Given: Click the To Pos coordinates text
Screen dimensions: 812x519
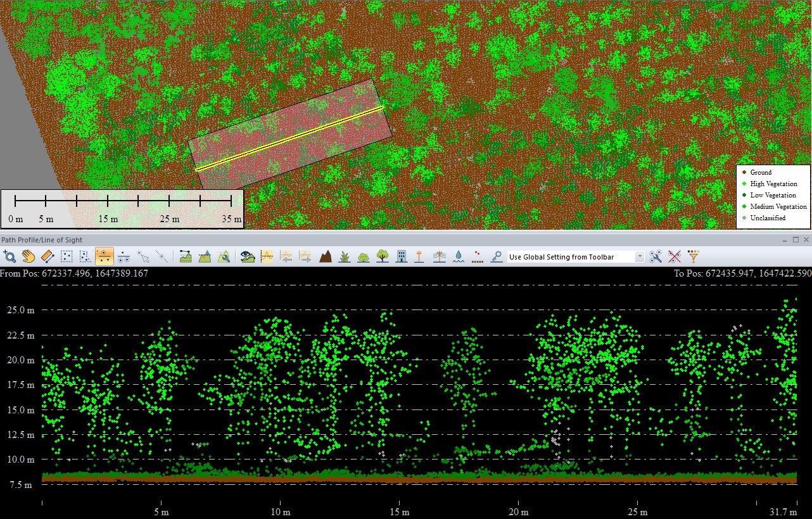Looking at the screenshot, I should click(x=744, y=273).
